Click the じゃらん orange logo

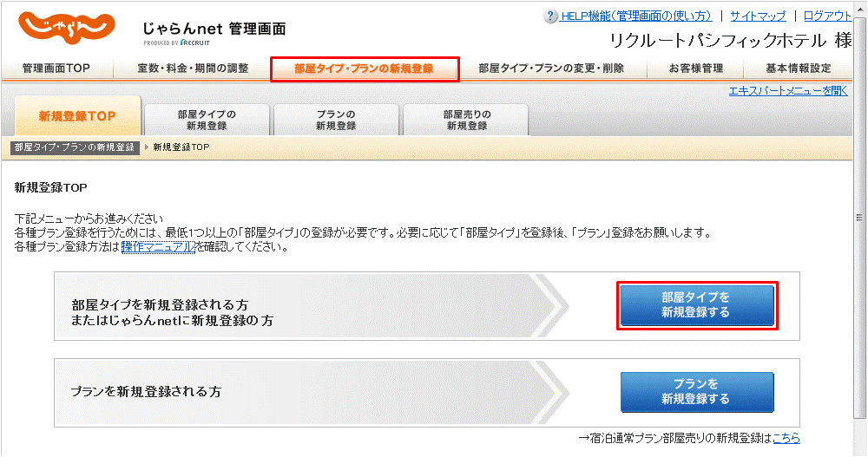[66, 30]
